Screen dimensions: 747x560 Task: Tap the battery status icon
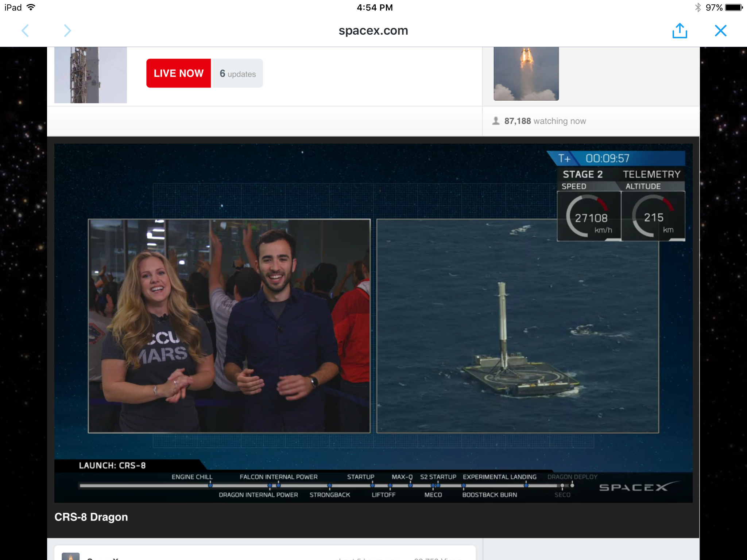coord(734,7)
